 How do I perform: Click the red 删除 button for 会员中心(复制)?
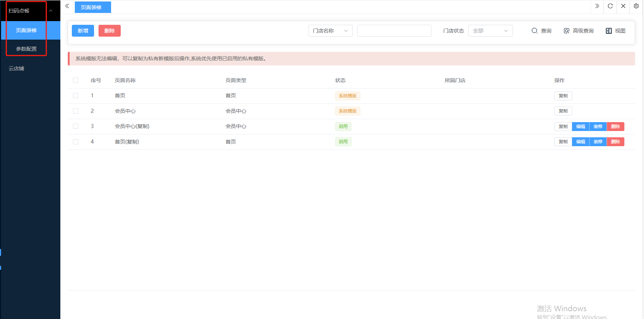click(615, 127)
